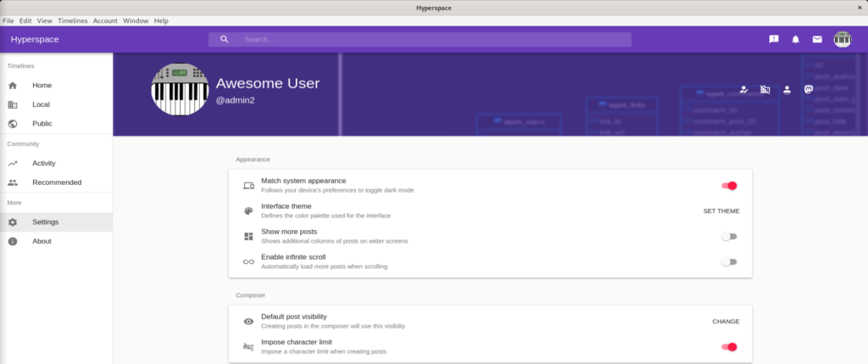Click the SET THEME button
Screen dimensions: 868x364
tap(721, 211)
